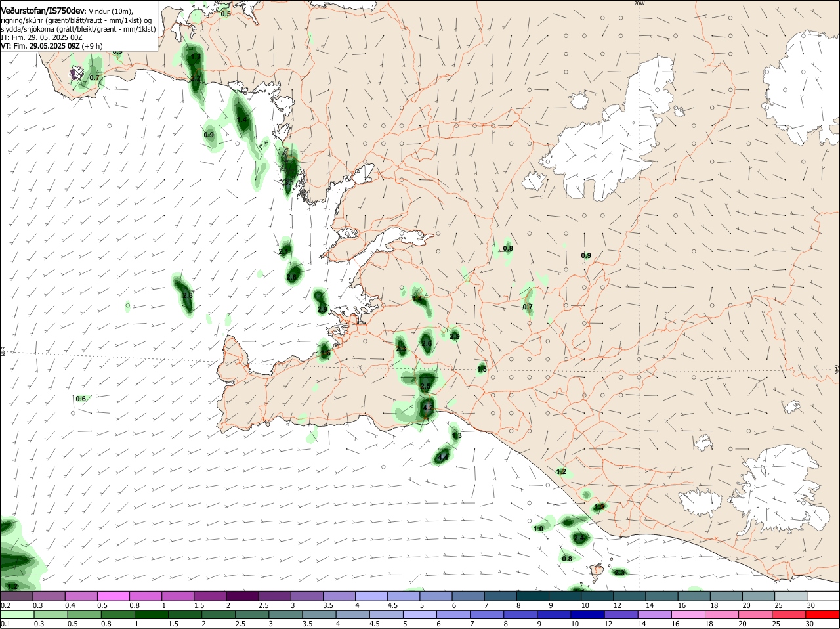
Task: Select the bright red swatch labeled 30 in lower legend
Action: pos(824,615)
